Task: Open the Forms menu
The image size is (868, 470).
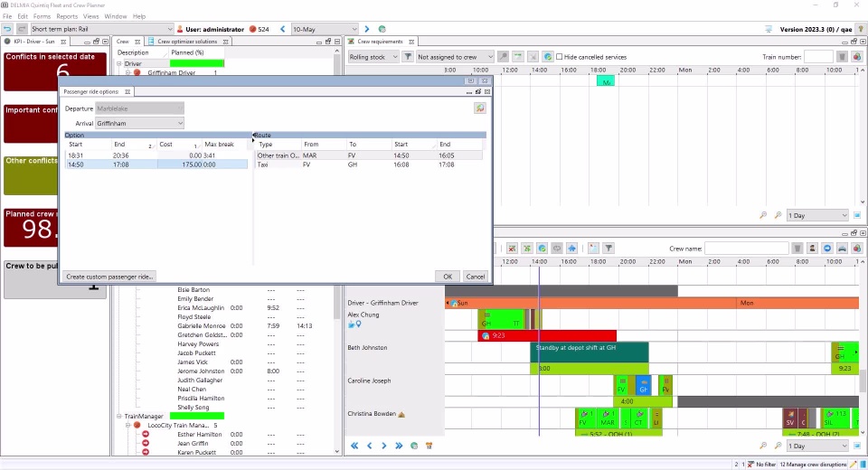Action: click(x=42, y=16)
